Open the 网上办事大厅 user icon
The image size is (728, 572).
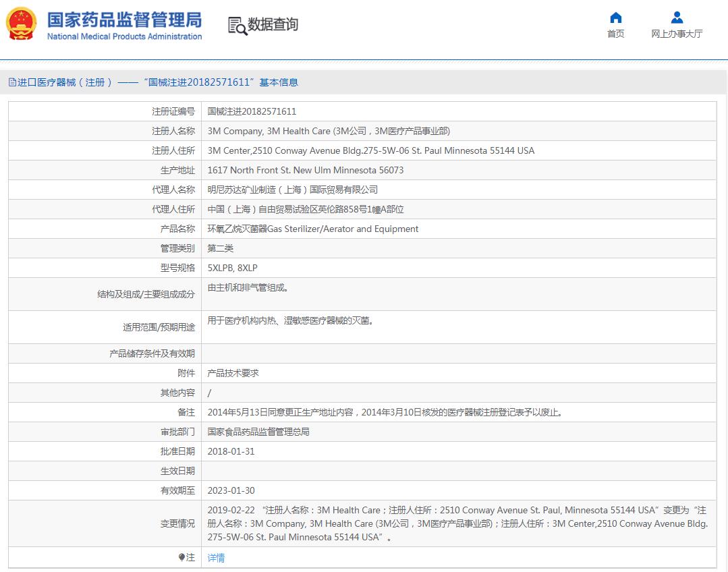[x=677, y=18]
